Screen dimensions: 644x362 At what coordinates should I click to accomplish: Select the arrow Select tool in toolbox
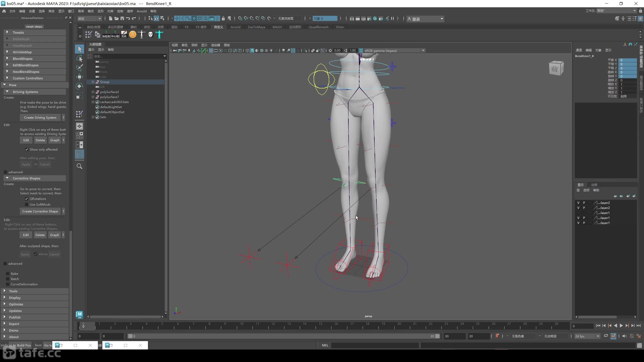[79, 49]
